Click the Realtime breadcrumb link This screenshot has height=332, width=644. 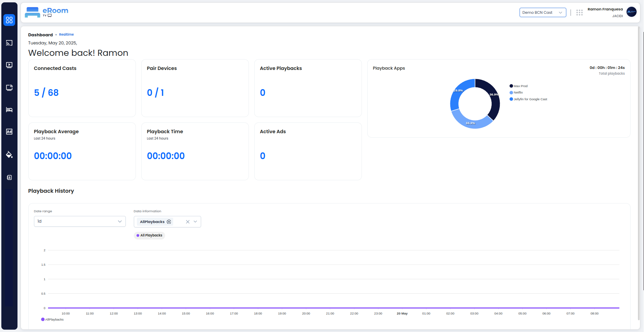tap(66, 35)
